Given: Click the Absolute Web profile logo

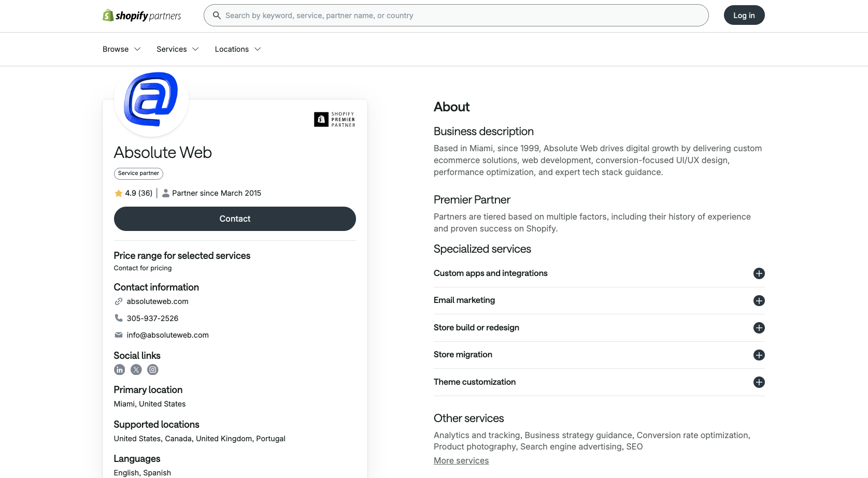Looking at the screenshot, I should tap(151, 100).
